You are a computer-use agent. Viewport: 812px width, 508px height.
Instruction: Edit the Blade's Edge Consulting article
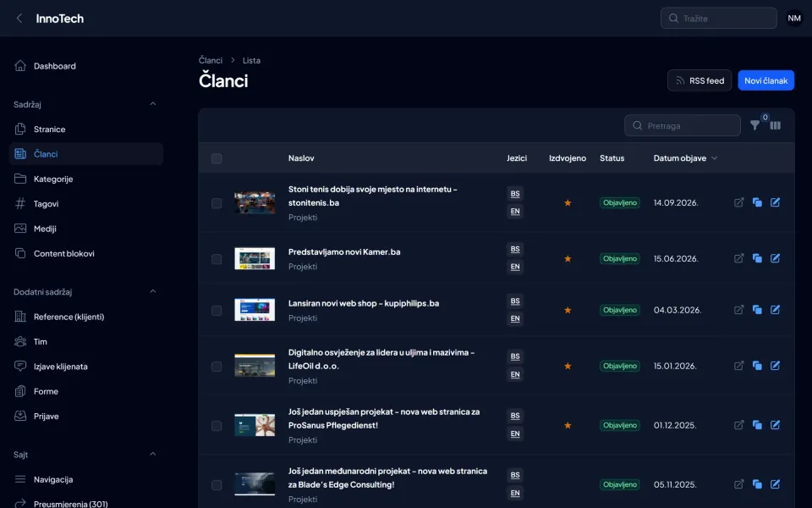[x=776, y=484]
